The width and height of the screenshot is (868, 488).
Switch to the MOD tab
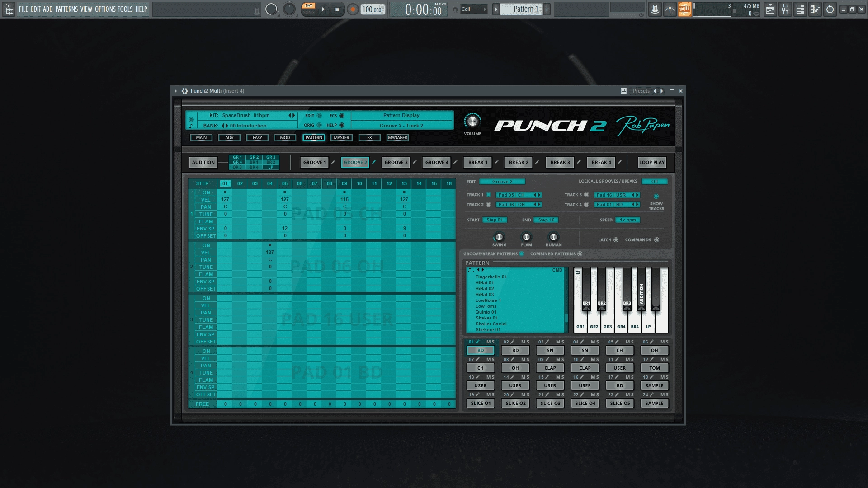tap(285, 137)
